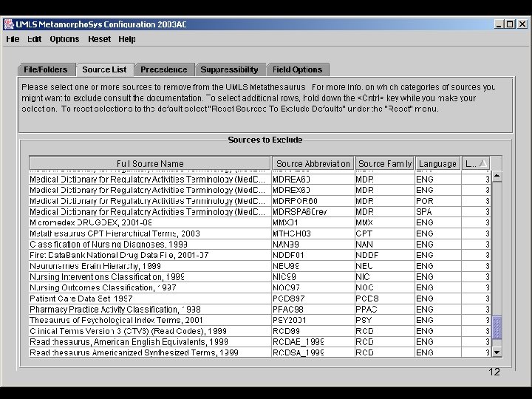This screenshot has height=399, width=532.
Task: Click the RCD99 abbreviation cell
Action: tap(313, 331)
